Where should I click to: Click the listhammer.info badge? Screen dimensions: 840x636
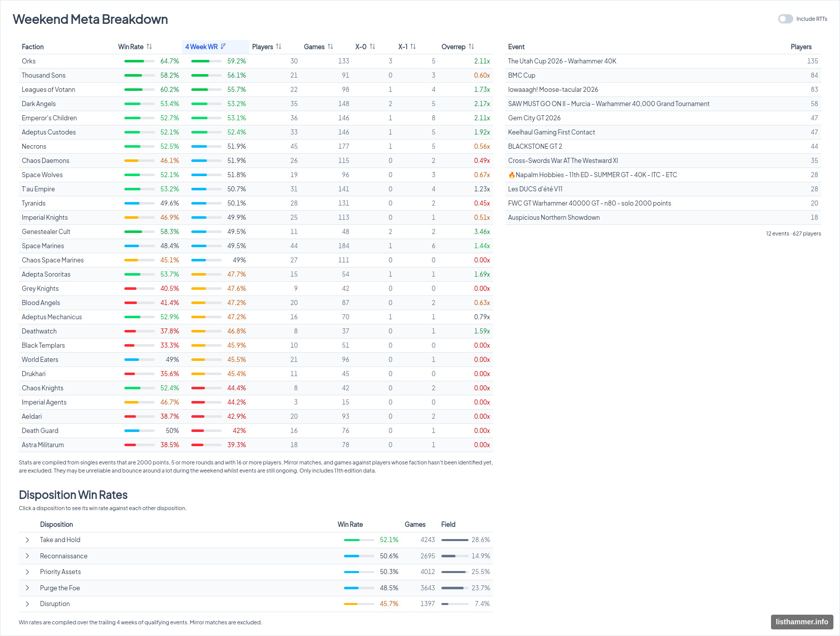[802, 622]
